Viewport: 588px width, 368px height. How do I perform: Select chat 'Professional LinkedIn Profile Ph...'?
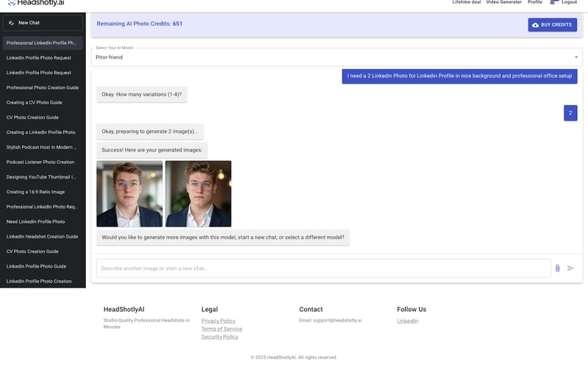tap(43, 43)
